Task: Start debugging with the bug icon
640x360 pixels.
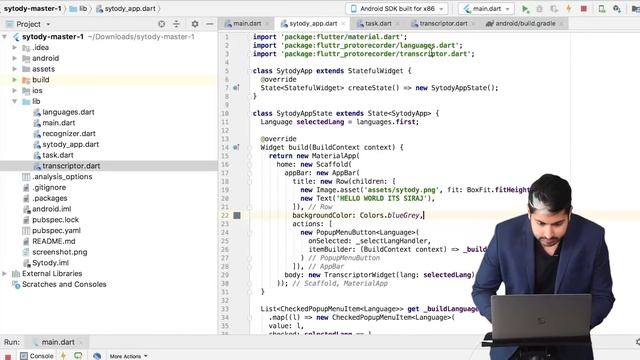Action: tap(540, 9)
